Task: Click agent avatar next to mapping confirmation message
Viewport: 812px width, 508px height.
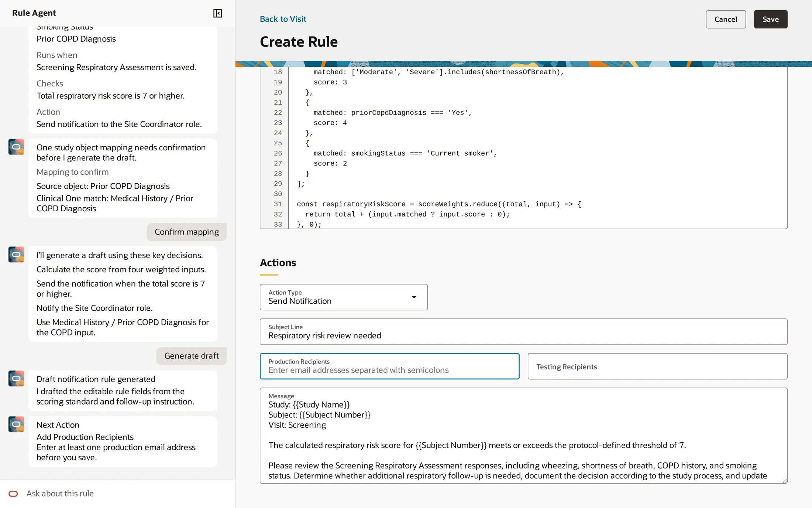Action: coord(16,147)
